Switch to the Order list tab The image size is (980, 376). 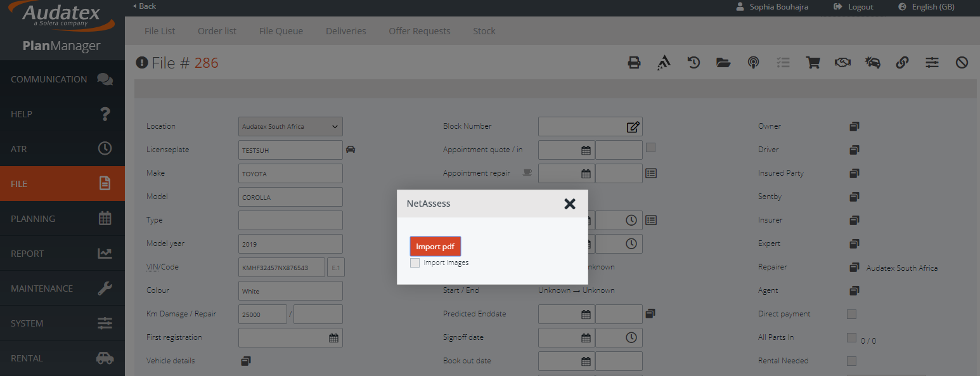point(217,30)
